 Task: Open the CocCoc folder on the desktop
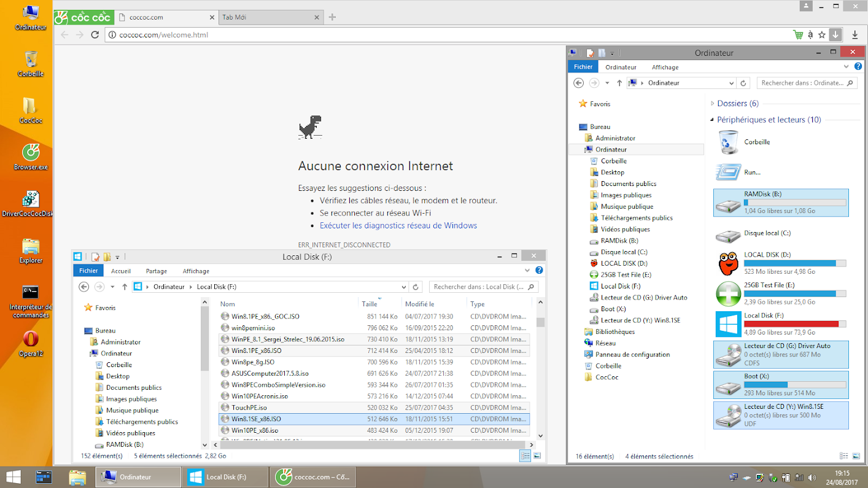31,110
